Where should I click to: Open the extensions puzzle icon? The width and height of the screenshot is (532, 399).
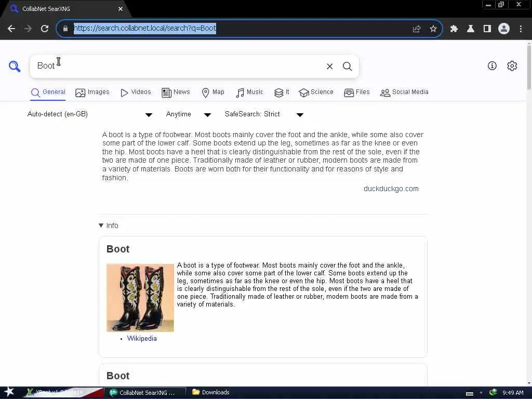(x=454, y=29)
